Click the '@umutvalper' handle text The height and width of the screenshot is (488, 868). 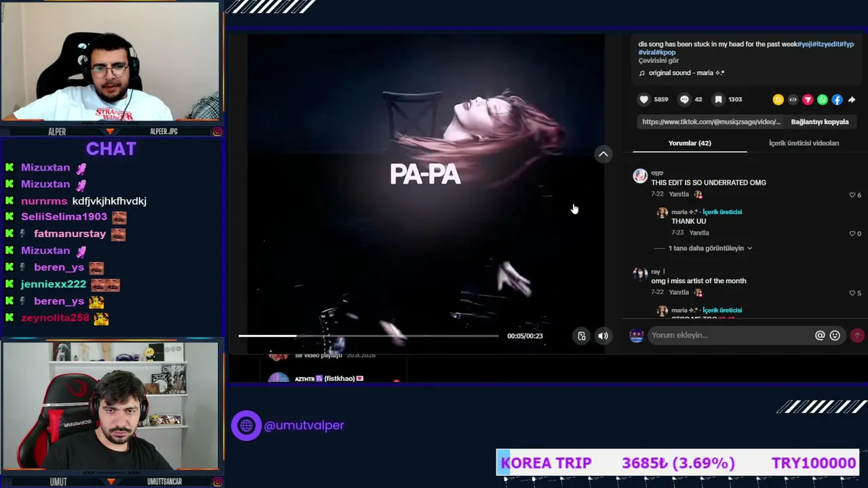pos(304,426)
